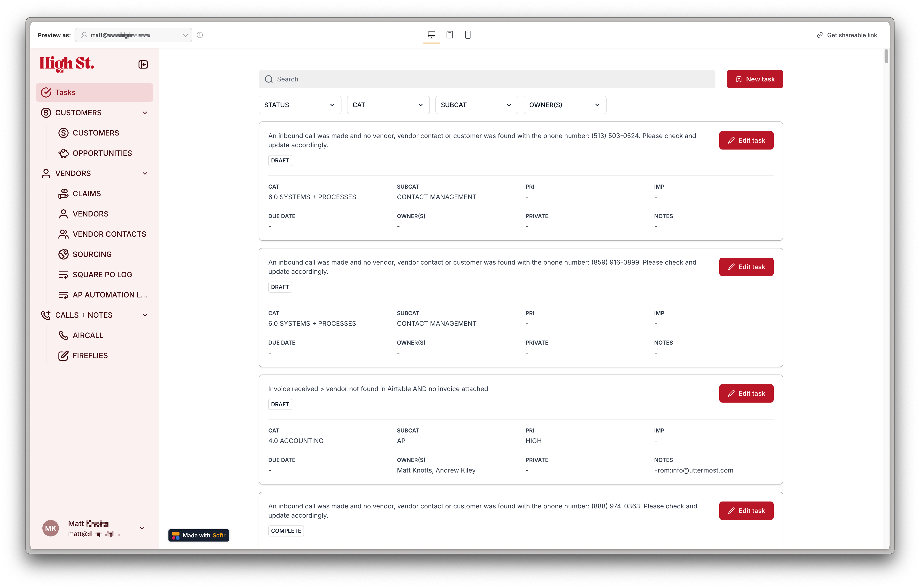920x588 pixels.
Task: Switch to the mobile preview icon
Action: click(x=468, y=35)
